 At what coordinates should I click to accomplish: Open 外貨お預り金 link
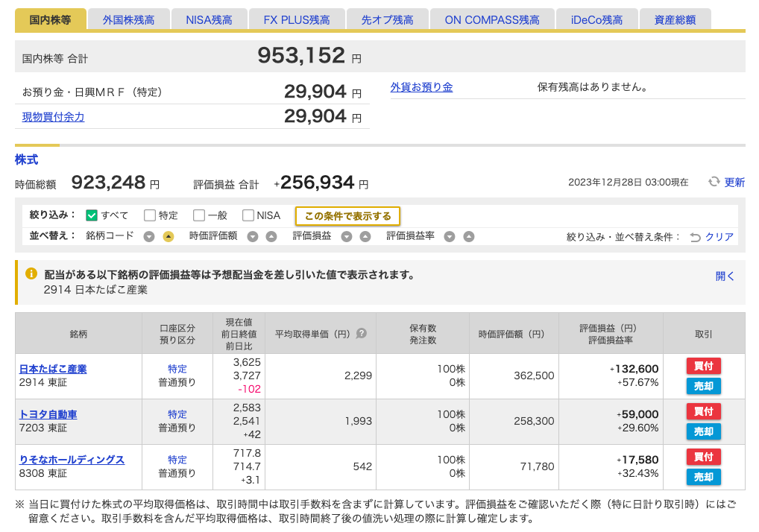click(x=421, y=87)
